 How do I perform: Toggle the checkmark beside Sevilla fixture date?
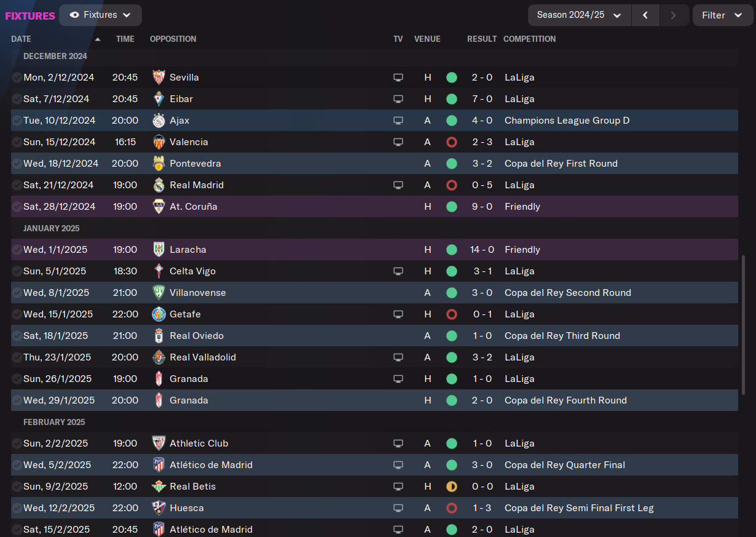(x=17, y=78)
